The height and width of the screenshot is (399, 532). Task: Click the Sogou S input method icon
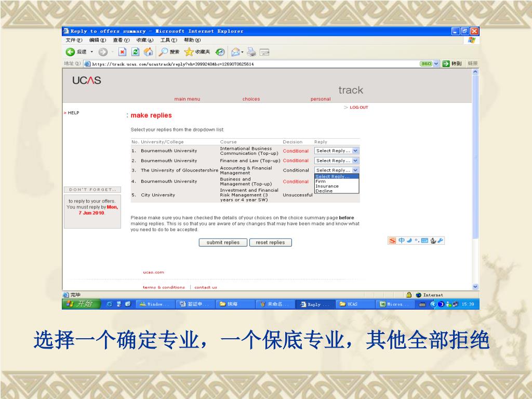click(392, 241)
